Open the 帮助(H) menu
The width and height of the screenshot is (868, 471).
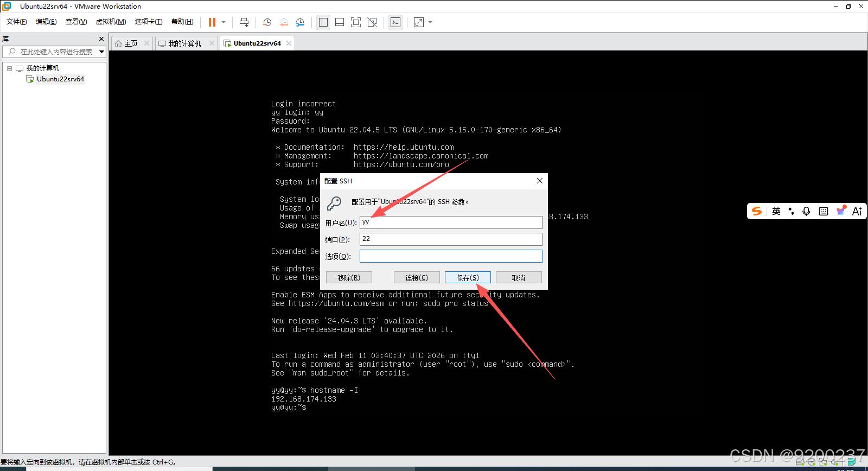tap(182, 22)
